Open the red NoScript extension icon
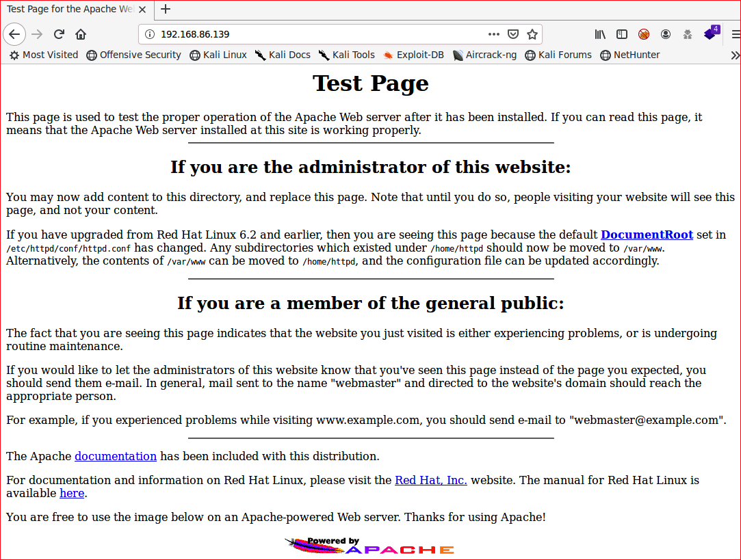741x560 pixels. pos(644,34)
